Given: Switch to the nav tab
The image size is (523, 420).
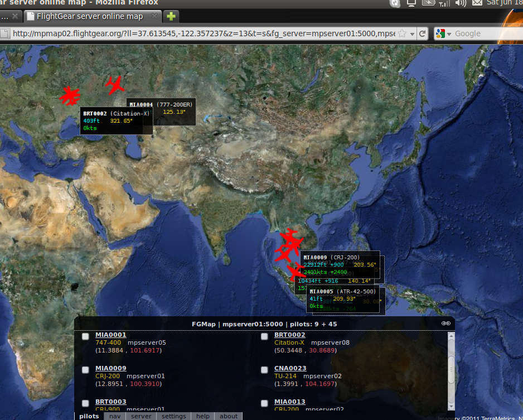Looking at the screenshot, I should coord(115,416).
